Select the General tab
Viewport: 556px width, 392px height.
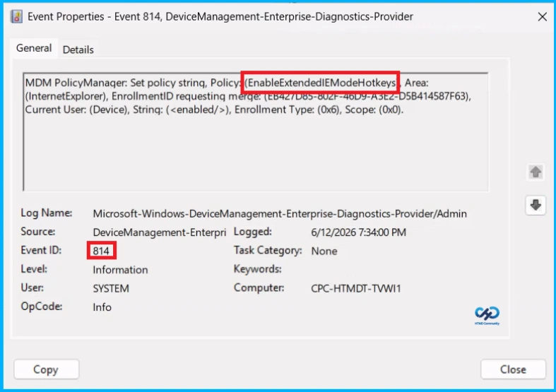click(34, 48)
